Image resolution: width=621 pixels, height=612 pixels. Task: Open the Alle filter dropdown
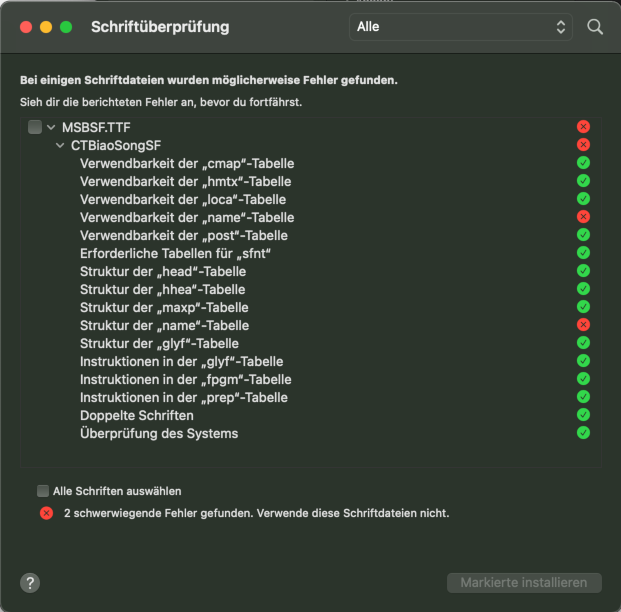click(461, 27)
